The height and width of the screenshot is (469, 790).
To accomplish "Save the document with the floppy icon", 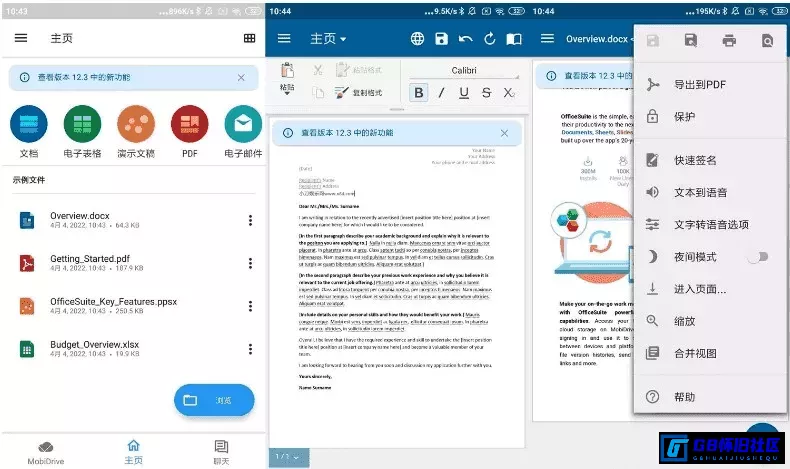I will coord(441,39).
